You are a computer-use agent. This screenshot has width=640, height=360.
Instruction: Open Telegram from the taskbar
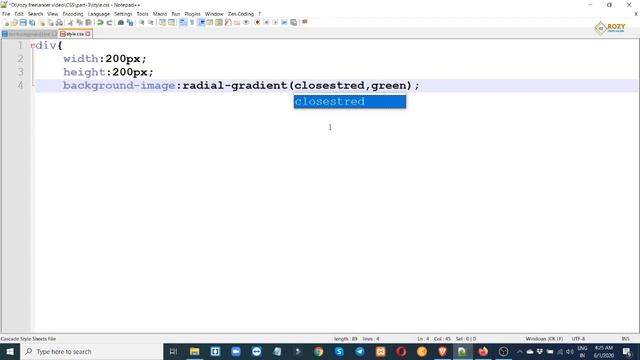[360, 351]
